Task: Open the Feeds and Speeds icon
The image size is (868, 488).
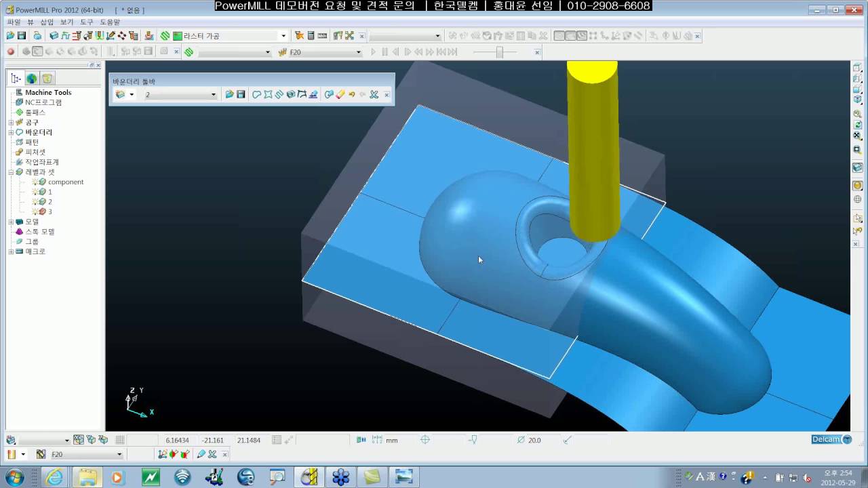Action: pos(65,35)
